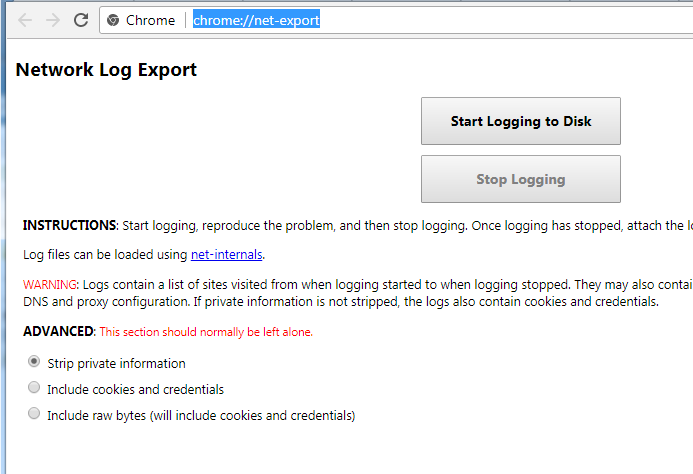Open the net-internals link
This screenshot has height=474, width=693.
coord(226,255)
